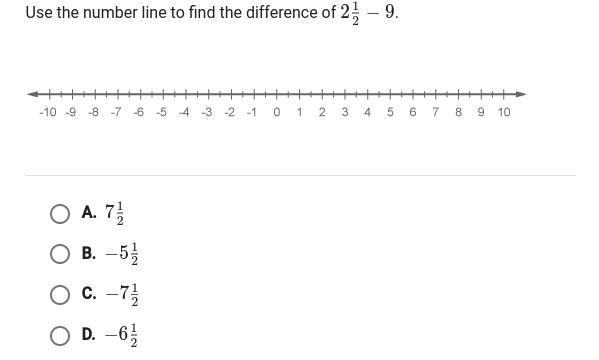Click the -3 label on number line
599x360 pixels.
coord(207,112)
